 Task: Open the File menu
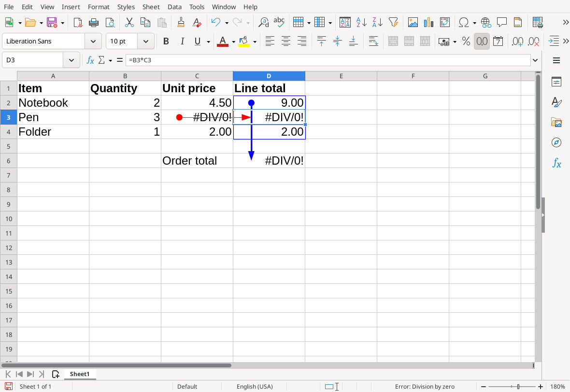pos(9,7)
